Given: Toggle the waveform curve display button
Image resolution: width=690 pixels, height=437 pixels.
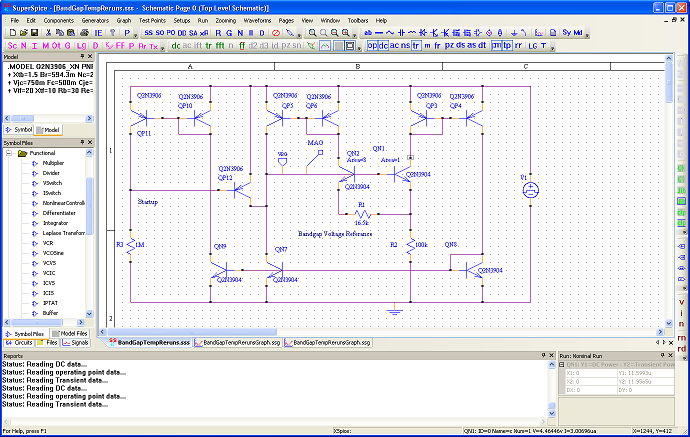Looking at the screenshot, I should pos(325,46).
